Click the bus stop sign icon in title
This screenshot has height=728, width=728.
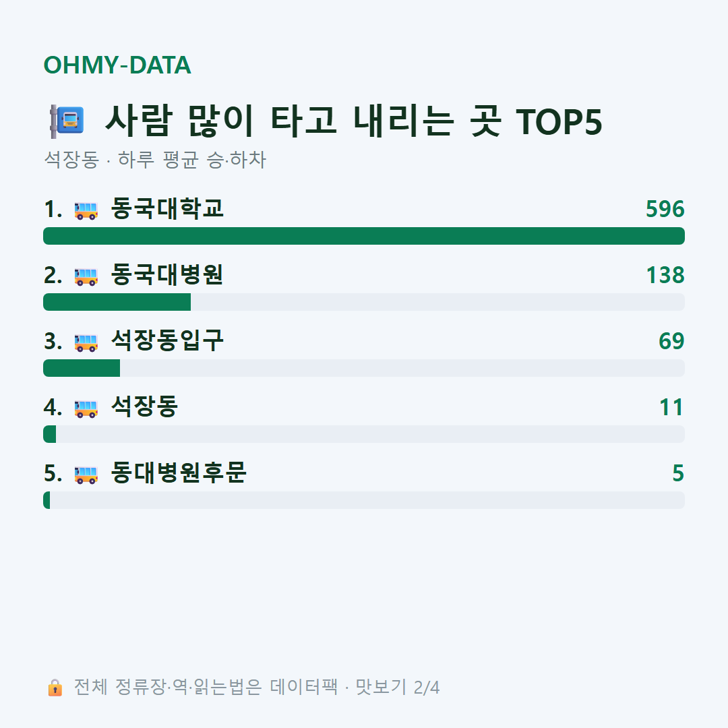point(67,121)
